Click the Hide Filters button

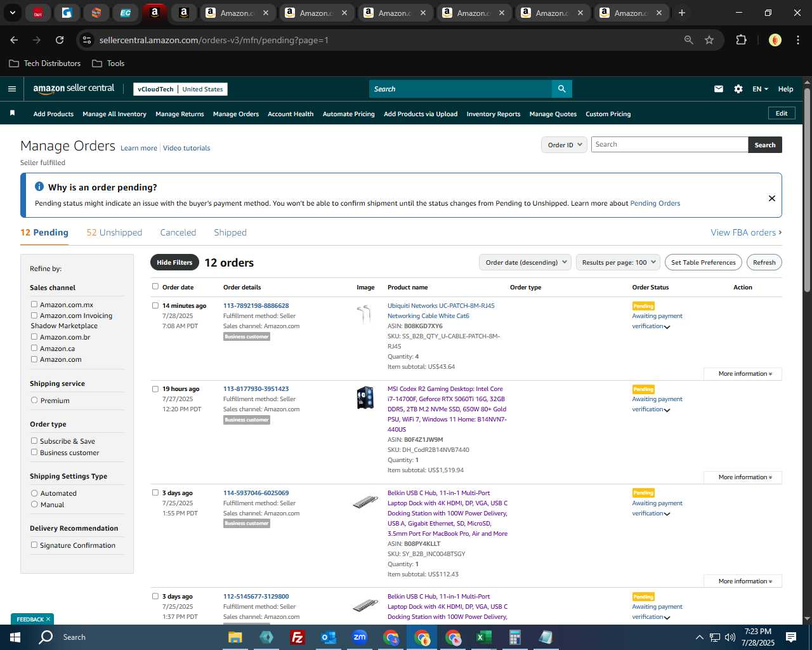click(x=174, y=262)
